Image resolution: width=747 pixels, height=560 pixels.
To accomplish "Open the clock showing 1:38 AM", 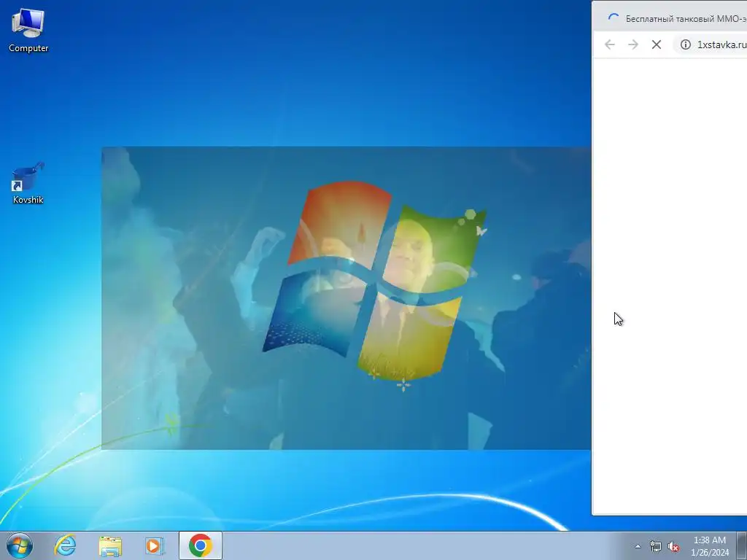I will click(x=710, y=546).
